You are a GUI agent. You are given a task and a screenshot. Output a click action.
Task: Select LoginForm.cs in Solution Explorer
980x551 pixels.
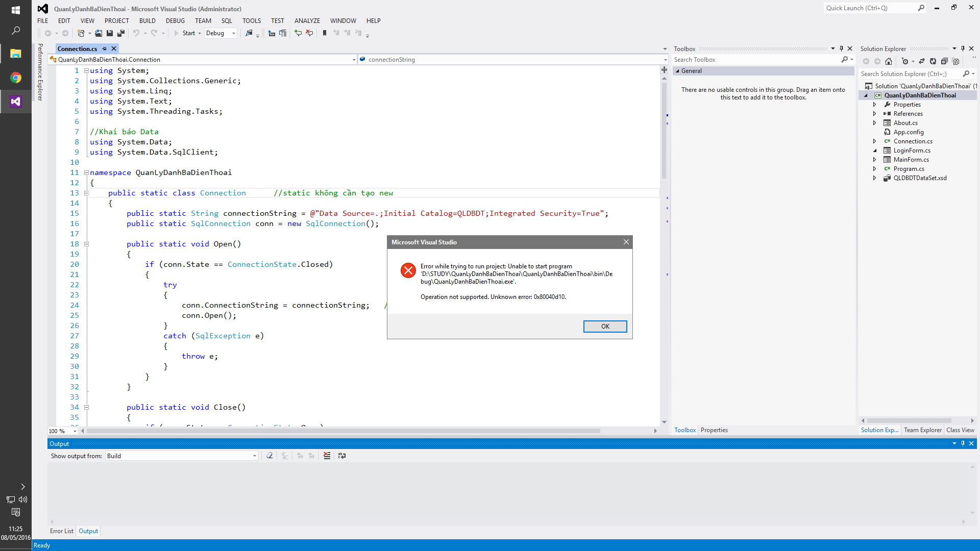912,151
